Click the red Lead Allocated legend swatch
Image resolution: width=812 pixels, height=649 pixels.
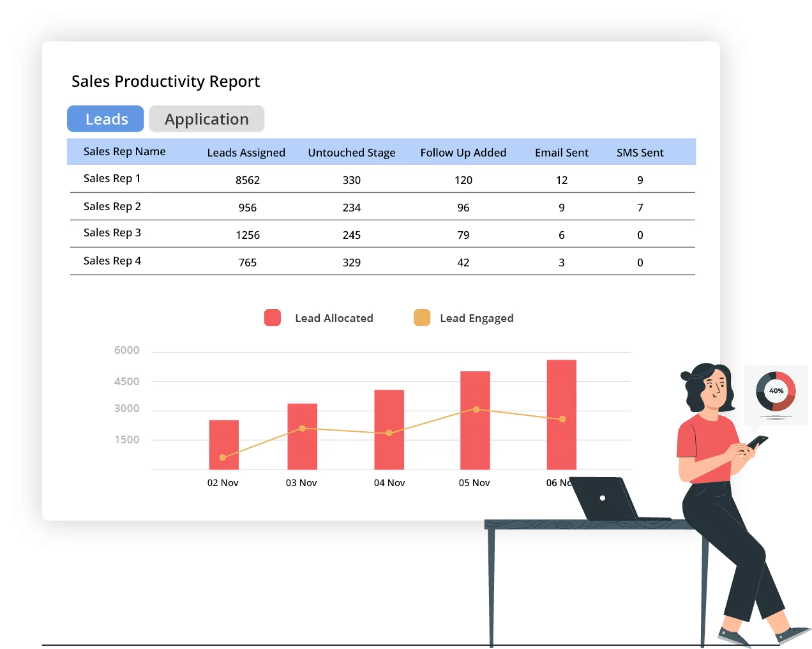(x=273, y=317)
